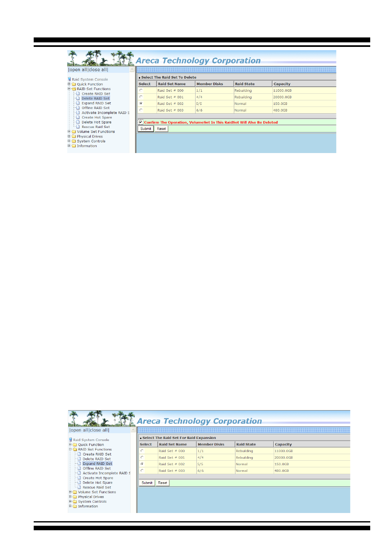Click Volume Set Functions folder icon in delete-page tree
This screenshot has height=557, width=392.
tap(74, 132)
